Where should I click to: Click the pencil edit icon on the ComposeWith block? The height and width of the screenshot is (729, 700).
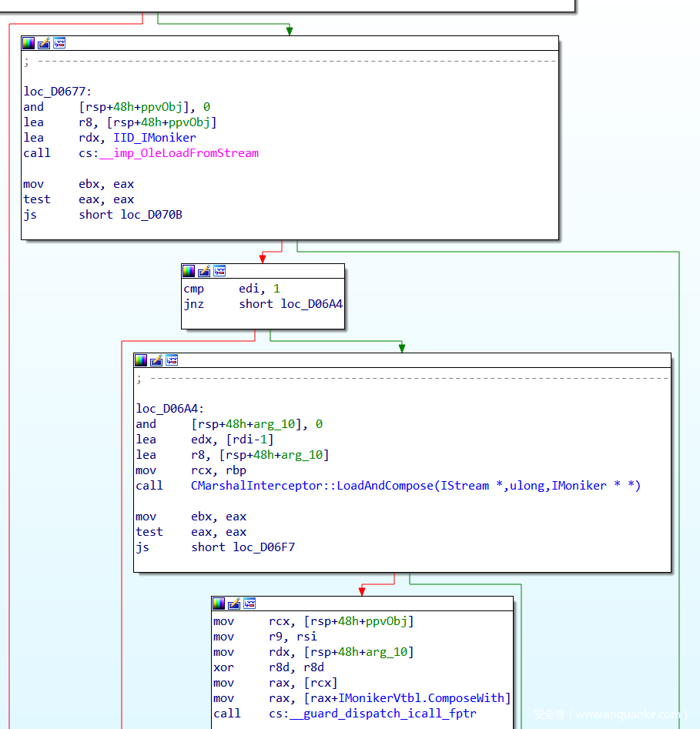pyautogui.click(x=234, y=604)
